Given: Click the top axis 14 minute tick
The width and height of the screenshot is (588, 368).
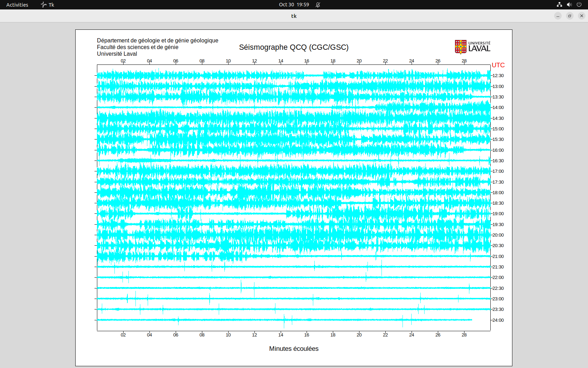Looking at the screenshot, I should (x=281, y=61).
